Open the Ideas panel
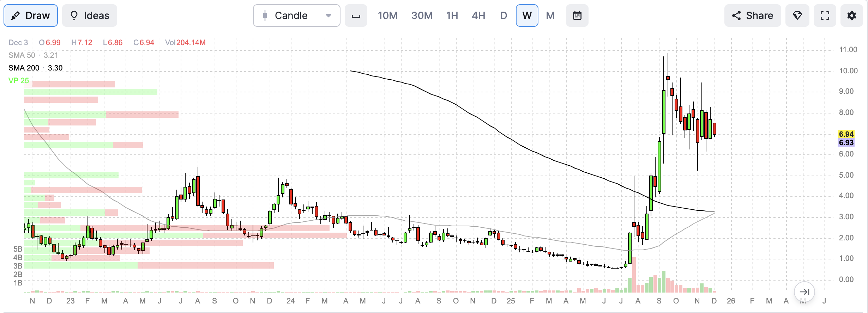868x313 pixels. coord(90,16)
